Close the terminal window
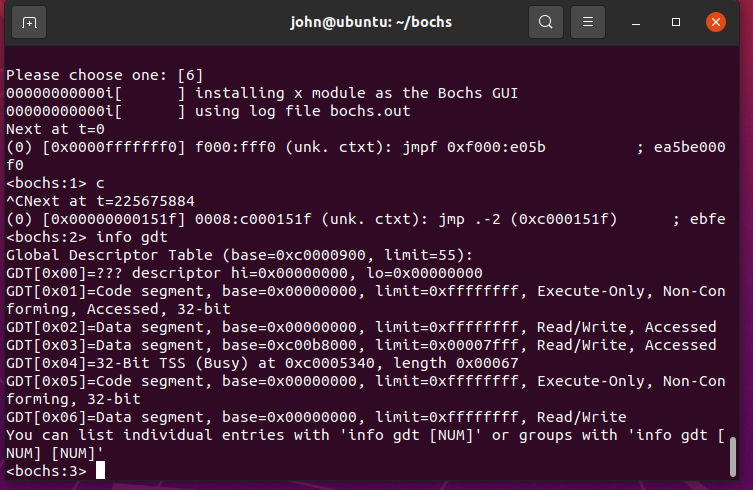Viewport: 753px width, 490px height. pos(716,22)
